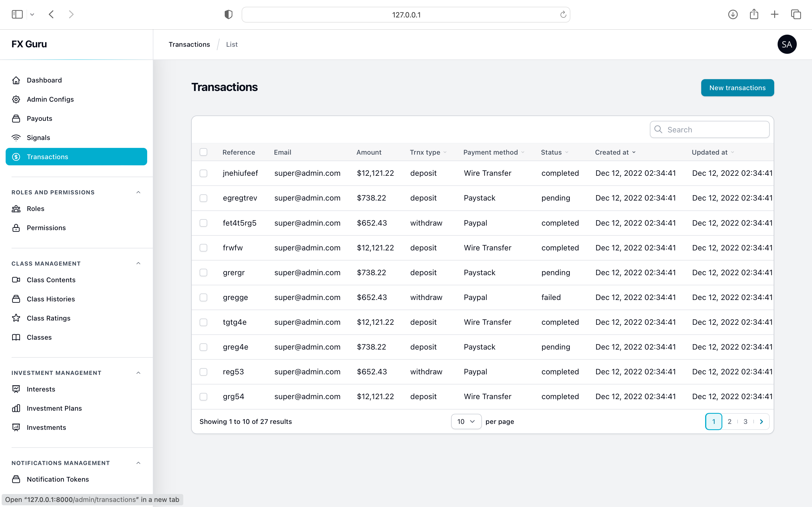Check the jnehiufeef transaction row

pos(203,173)
